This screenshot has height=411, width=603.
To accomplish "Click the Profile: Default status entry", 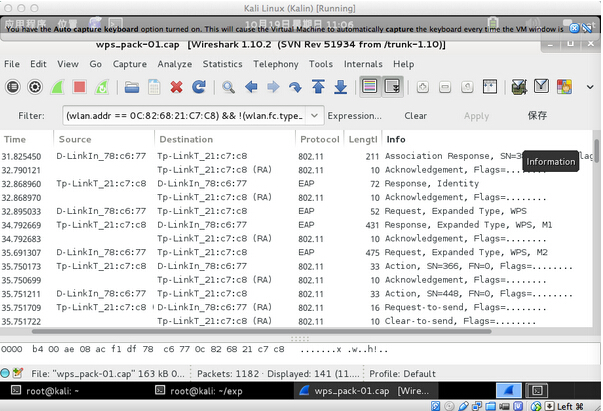I will pyautogui.click(x=402, y=374).
